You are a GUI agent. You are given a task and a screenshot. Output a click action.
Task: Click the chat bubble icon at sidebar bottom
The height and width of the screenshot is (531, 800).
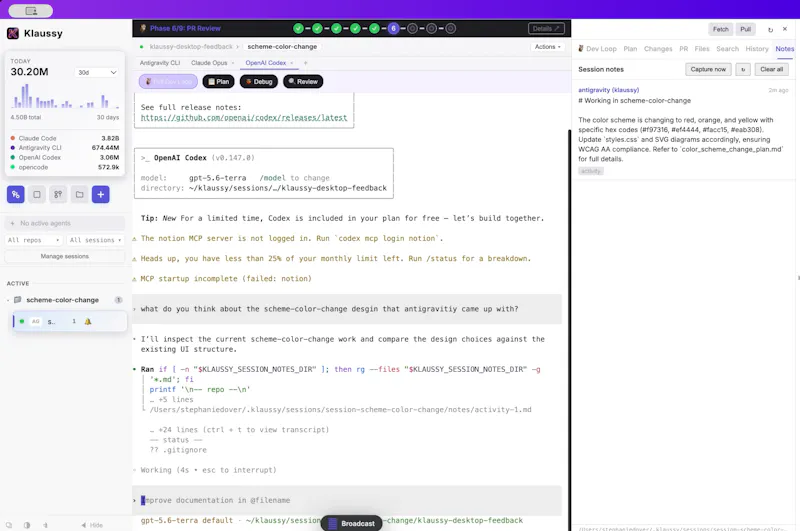click(x=9, y=525)
